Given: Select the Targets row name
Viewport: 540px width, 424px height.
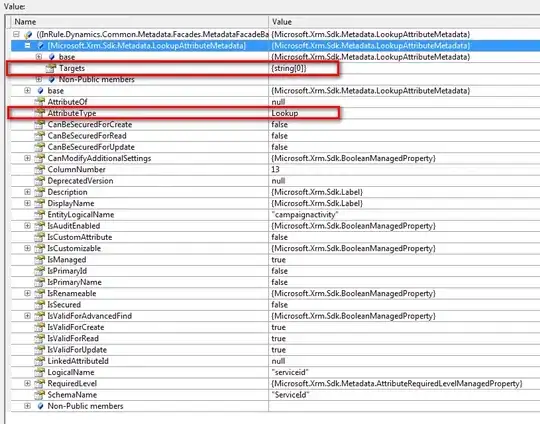Looking at the screenshot, I should pyautogui.click(x=72, y=68).
